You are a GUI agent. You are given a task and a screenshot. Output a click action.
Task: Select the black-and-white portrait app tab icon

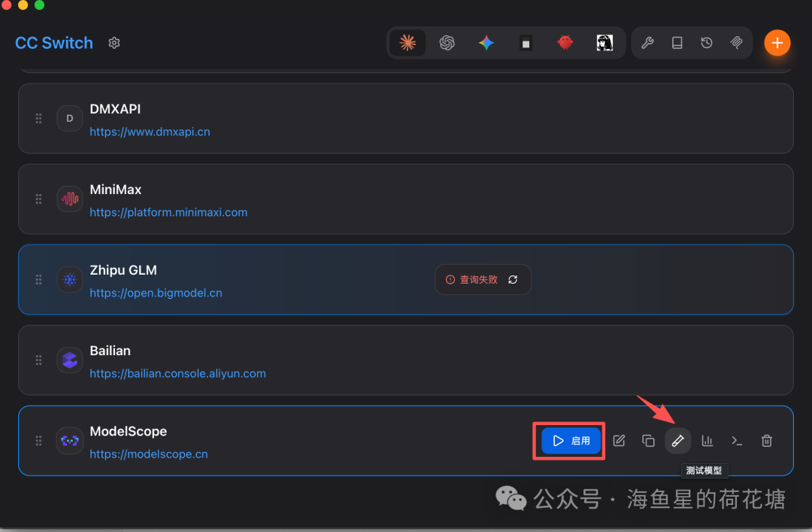pos(604,43)
